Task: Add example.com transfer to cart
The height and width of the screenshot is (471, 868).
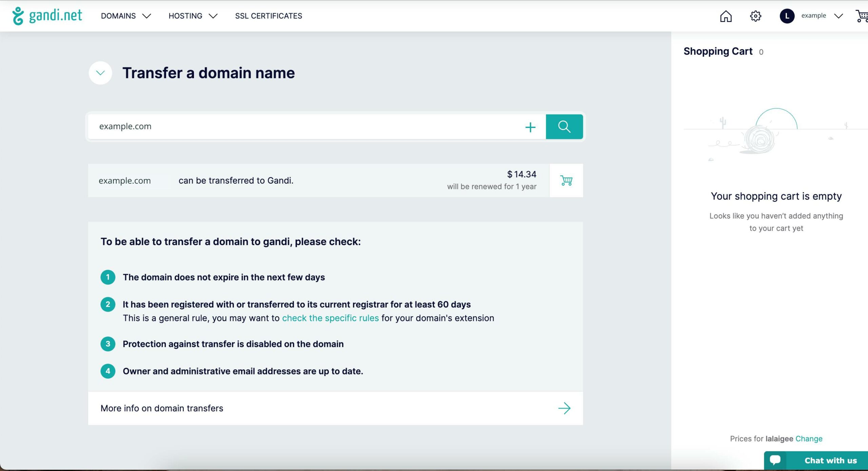Action: (566, 181)
